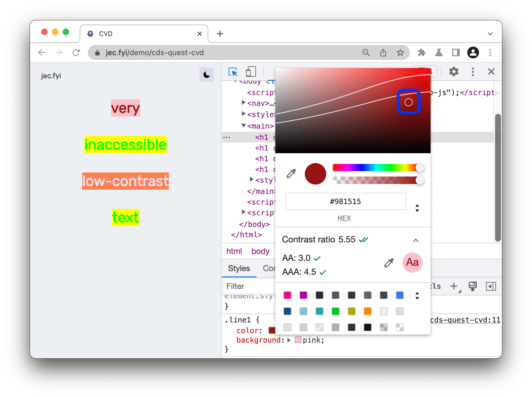Click the Aa contrast preview button

[x=412, y=263]
